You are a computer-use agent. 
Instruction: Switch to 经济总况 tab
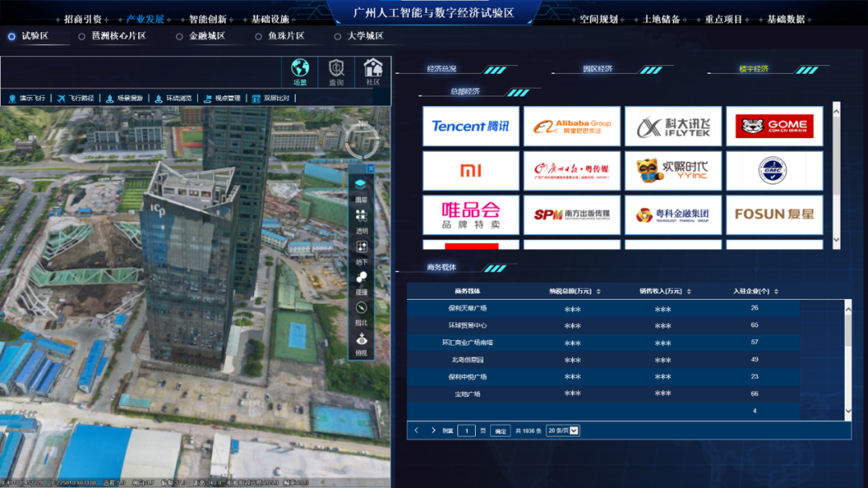[x=442, y=69]
